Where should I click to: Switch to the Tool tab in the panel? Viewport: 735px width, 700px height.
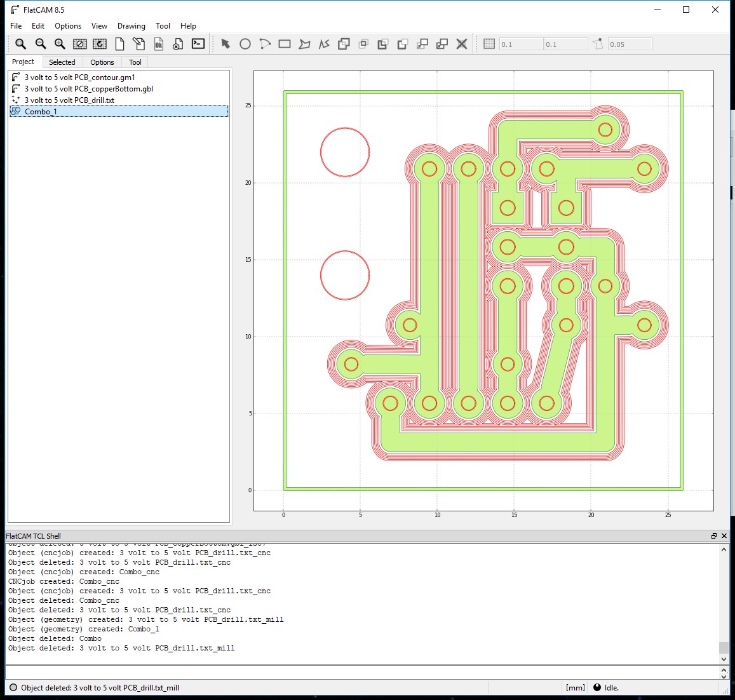(x=135, y=62)
